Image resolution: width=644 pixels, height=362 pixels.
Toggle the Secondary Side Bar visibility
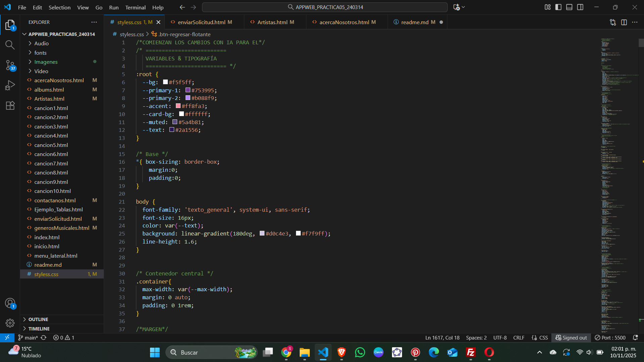point(580,7)
